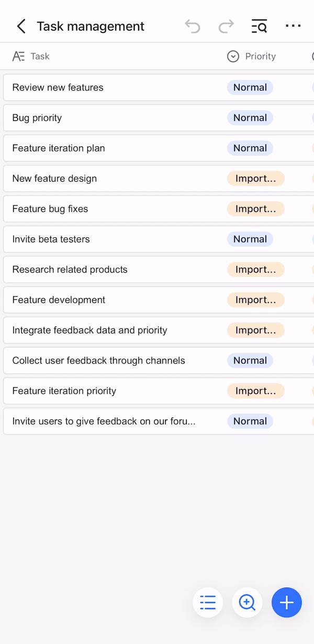The width and height of the screenshot is (314, 644).
Task: Click Important tag on Feature development
Action: [x=255, y=300]
